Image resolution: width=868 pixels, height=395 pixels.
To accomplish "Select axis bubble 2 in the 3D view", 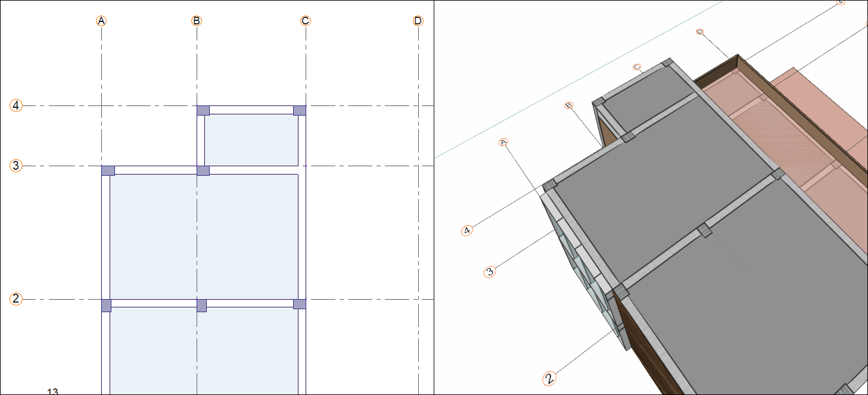I will (550, 378).
